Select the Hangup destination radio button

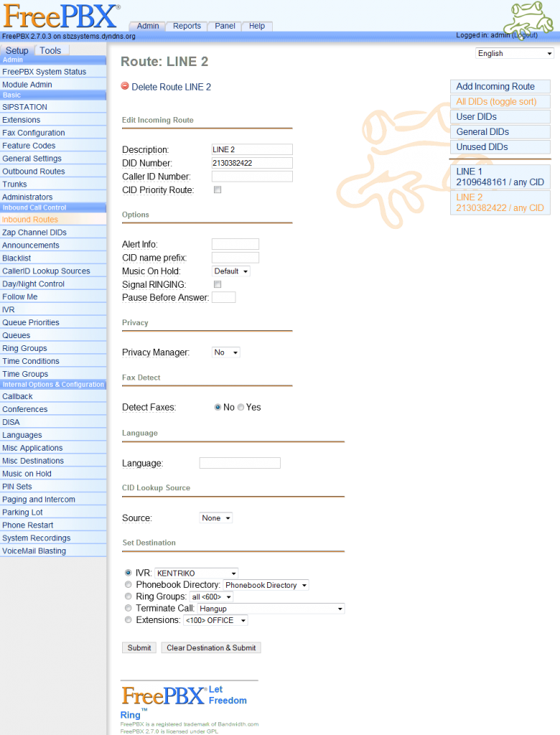point(129,608)
